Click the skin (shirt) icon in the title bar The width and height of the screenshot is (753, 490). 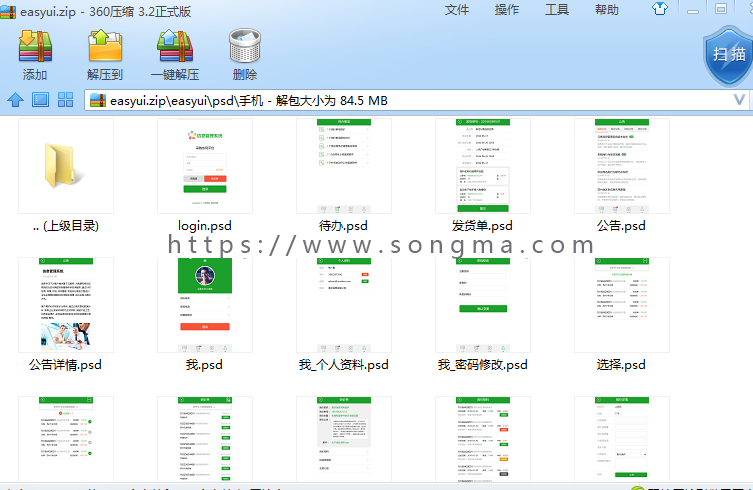pos(660,9)
